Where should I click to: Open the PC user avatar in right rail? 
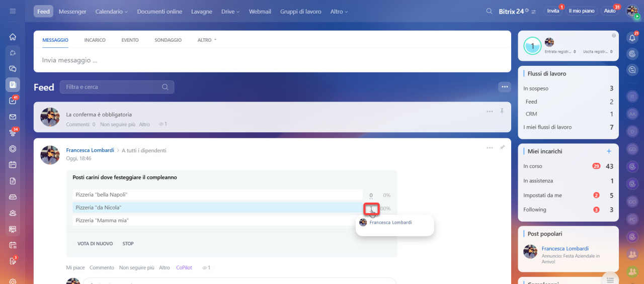[x=632, y=219]
